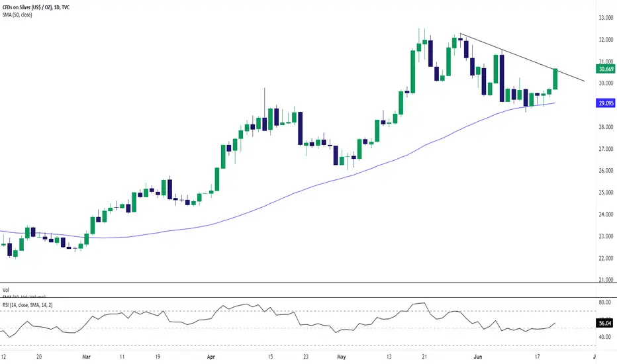This screenshot has height=364, width=617.
Task: Click the 33.000 price axis label
Action: click(x=606, y=18)
